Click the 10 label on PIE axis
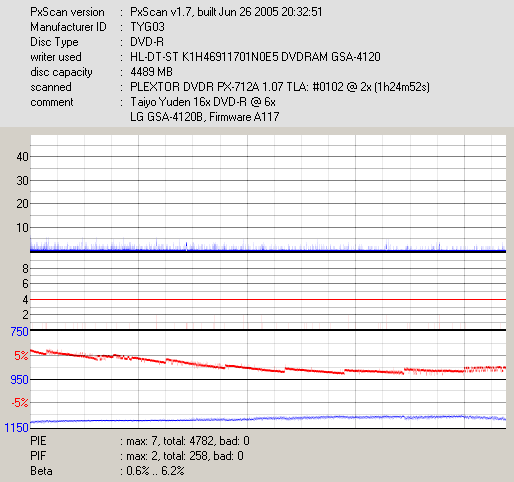The image size is (514, 482). (23, 228)
